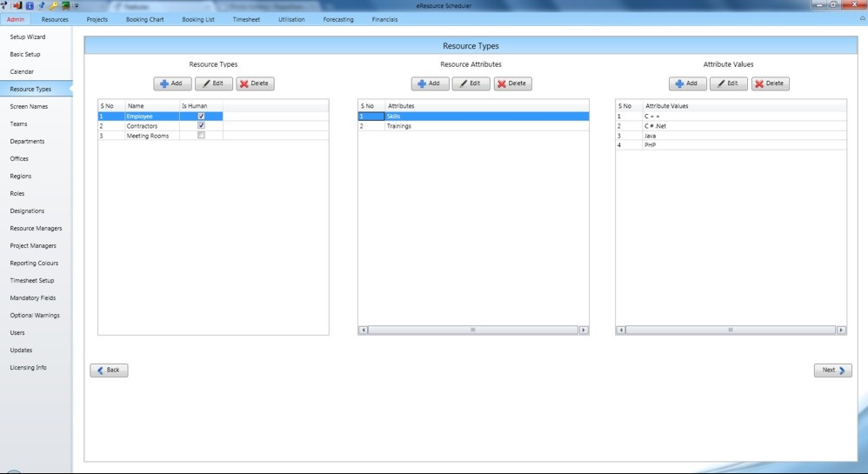Click the key icon in quick access toolbar
The image size is (868, 474).
[54, 5]
